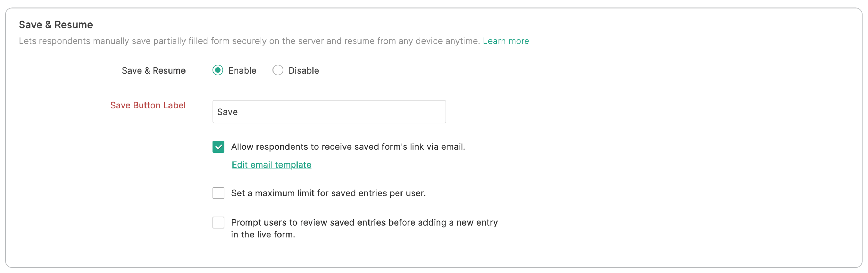This screenshot has width=868, height=273.
Task: Uncheck allow respondents to receive saved form's link
Action: 218,147
